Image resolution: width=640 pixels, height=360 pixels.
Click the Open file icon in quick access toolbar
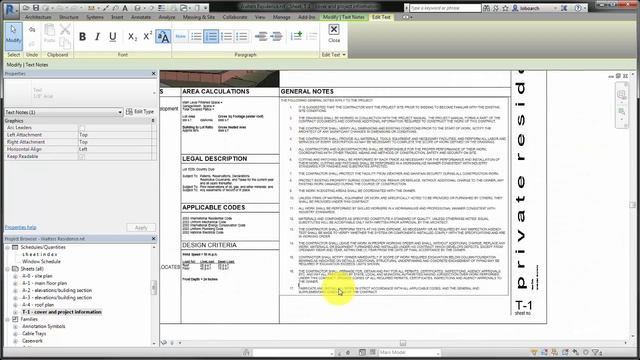[x=26, y=8]
